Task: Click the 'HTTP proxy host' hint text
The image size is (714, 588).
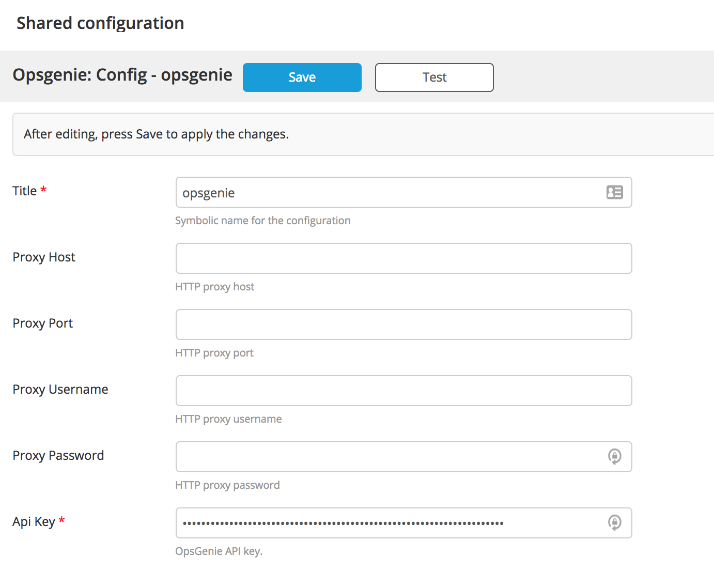Action: [x=214, y=287]
